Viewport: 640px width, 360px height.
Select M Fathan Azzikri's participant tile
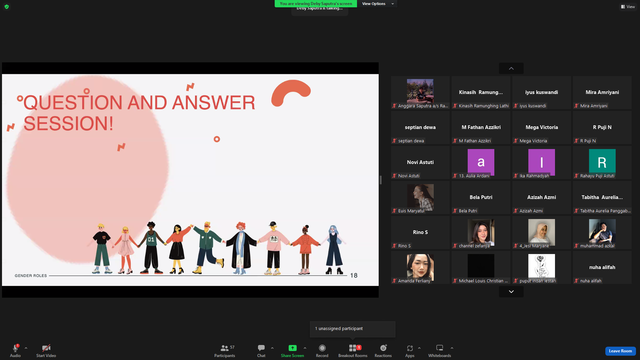(x=481, y=128)
